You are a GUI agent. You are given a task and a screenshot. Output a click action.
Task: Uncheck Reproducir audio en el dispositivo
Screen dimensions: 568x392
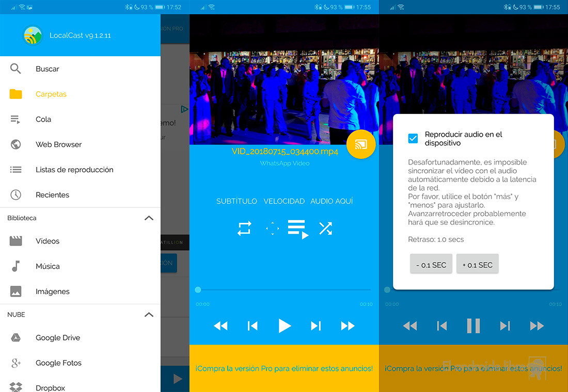pos(413,138)
